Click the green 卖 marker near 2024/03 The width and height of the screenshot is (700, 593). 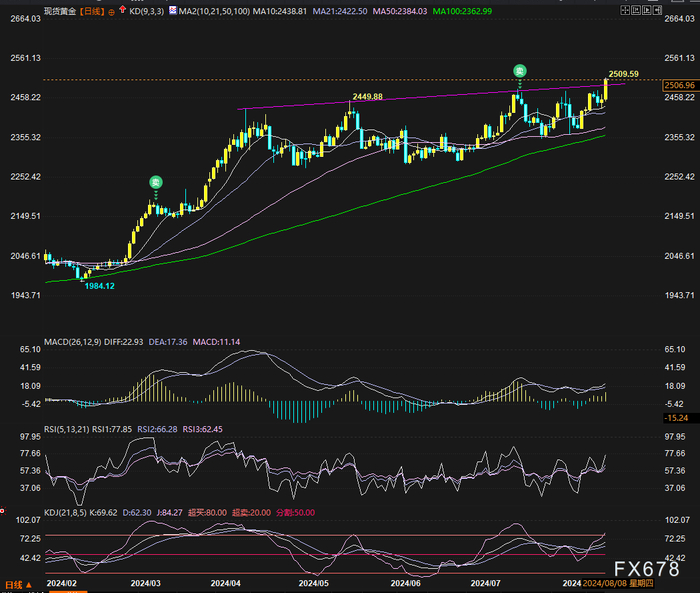[x=155, y=182]
